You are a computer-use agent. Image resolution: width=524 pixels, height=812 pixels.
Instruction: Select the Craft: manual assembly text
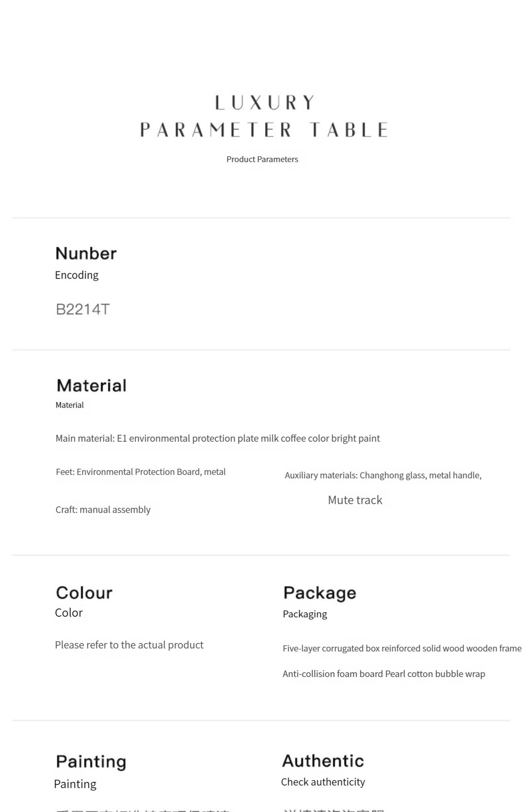point(103,510)
